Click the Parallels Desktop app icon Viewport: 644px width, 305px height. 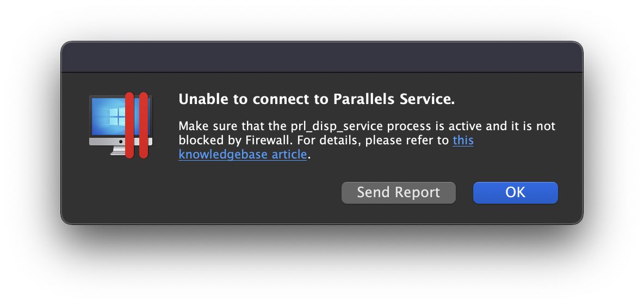121,125
